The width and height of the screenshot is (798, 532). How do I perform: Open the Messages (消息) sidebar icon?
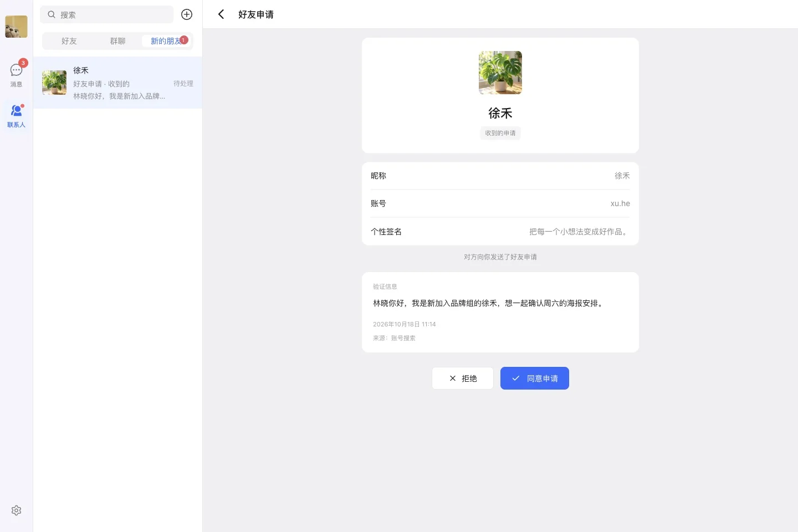(16, 75)
